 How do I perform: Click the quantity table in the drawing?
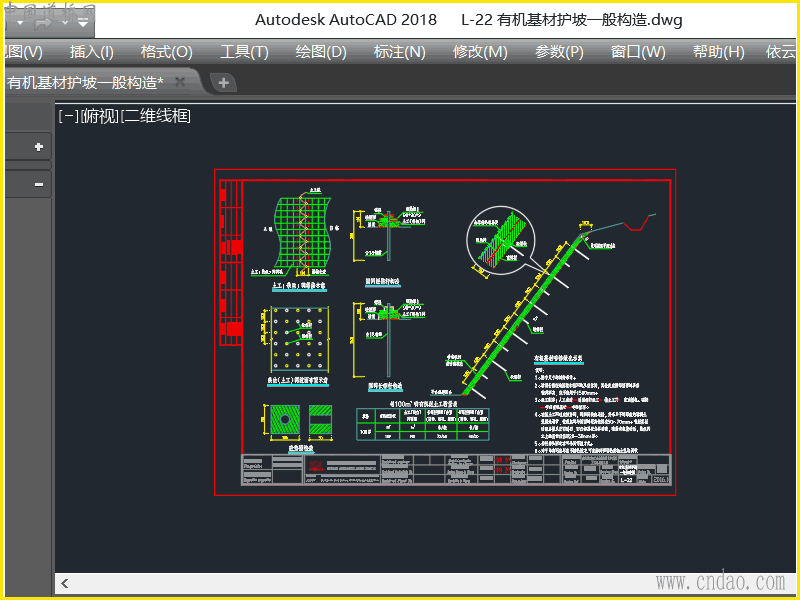click(x=423, y=424)
